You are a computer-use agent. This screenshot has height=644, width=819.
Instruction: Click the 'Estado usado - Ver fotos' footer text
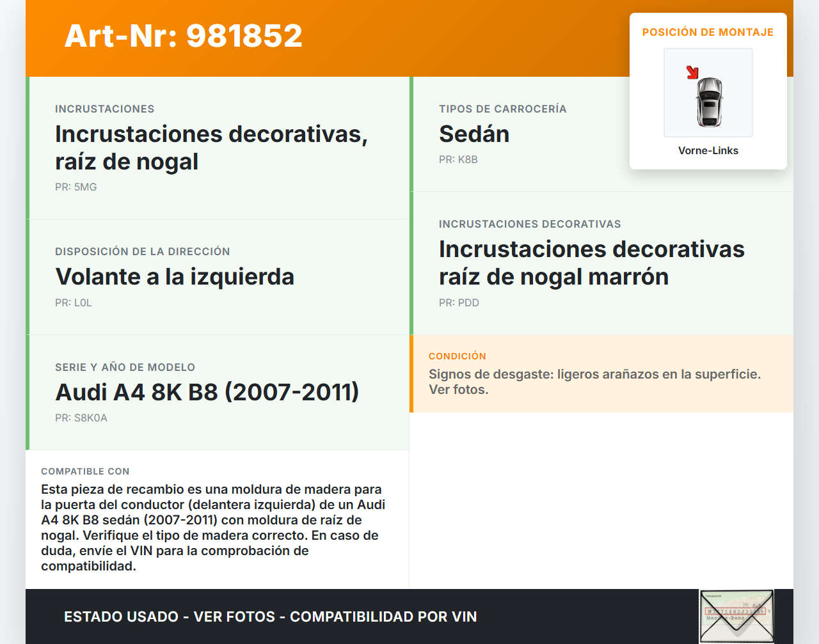click(x=270, y=617)
